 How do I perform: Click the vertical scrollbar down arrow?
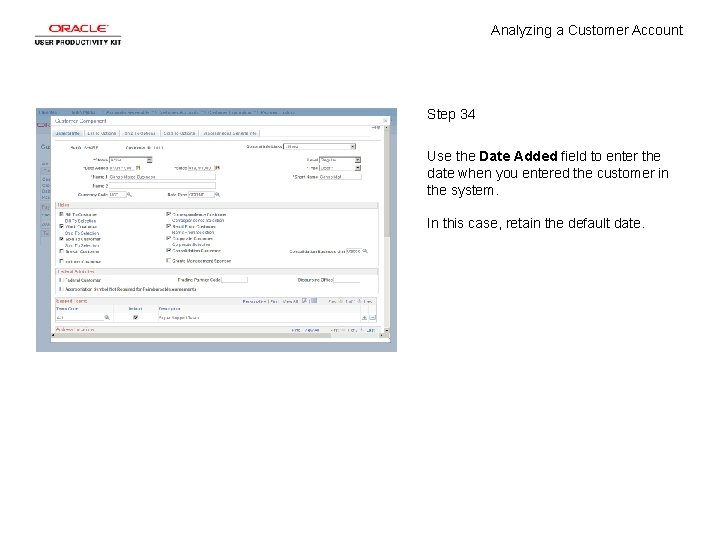coord(387,330)
